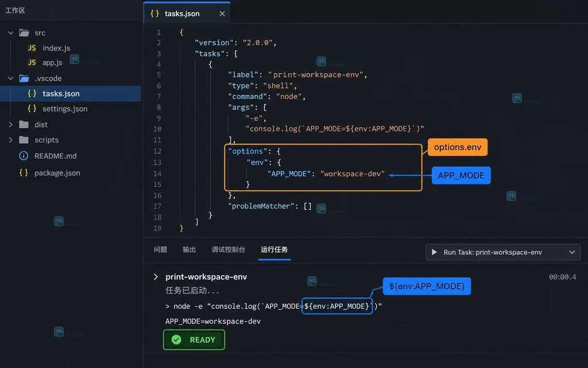Click the "workspace-dev" value
This screenshot has height=368, width=588.
353,174
